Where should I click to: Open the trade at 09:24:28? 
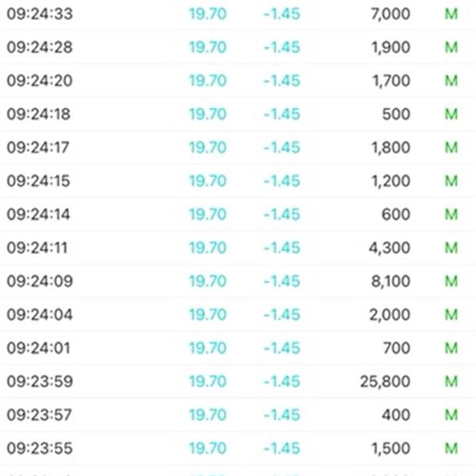(238, 48)
